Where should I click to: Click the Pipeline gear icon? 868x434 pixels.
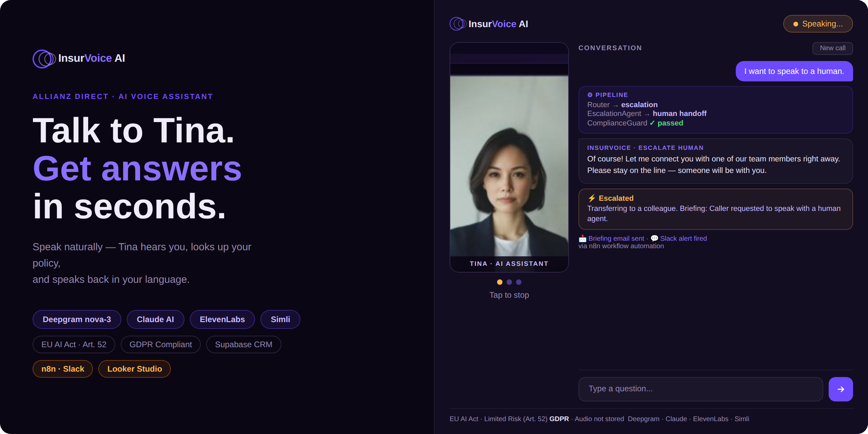pyautogui.click(x=590, y=95)
